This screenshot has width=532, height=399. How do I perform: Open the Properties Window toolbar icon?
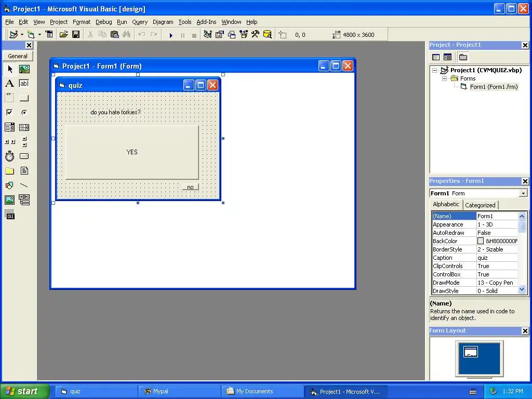click(x=220, y=34)
